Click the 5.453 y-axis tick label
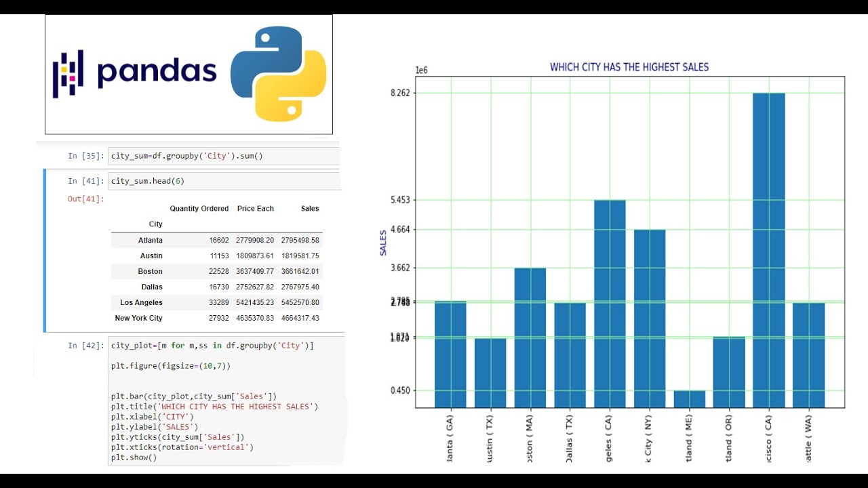The image size is (868, 488). [x=400, y=200]
